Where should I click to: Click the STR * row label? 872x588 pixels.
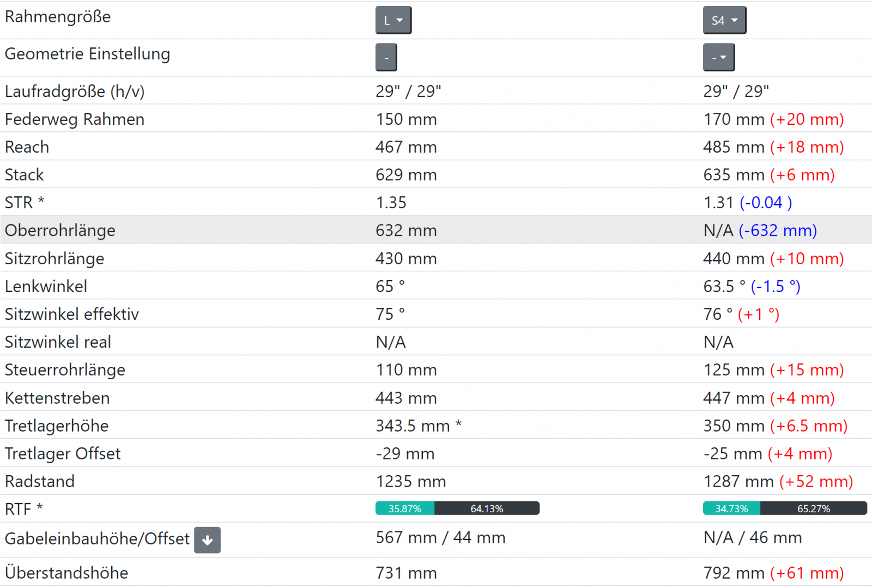click(x=25, y=203)
